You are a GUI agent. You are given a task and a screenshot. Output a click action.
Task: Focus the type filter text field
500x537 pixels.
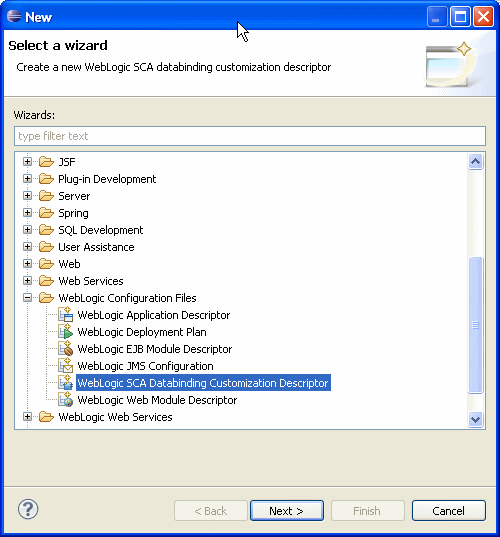(250, 136)
